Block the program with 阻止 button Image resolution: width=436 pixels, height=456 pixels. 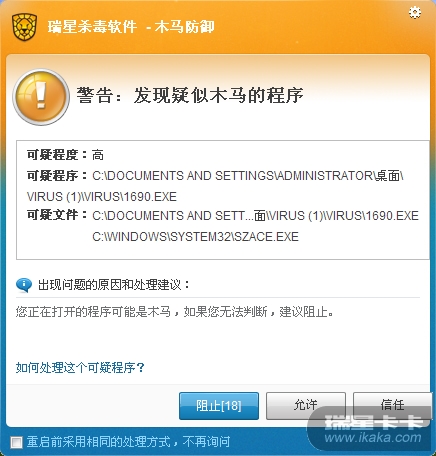[219, 406]
